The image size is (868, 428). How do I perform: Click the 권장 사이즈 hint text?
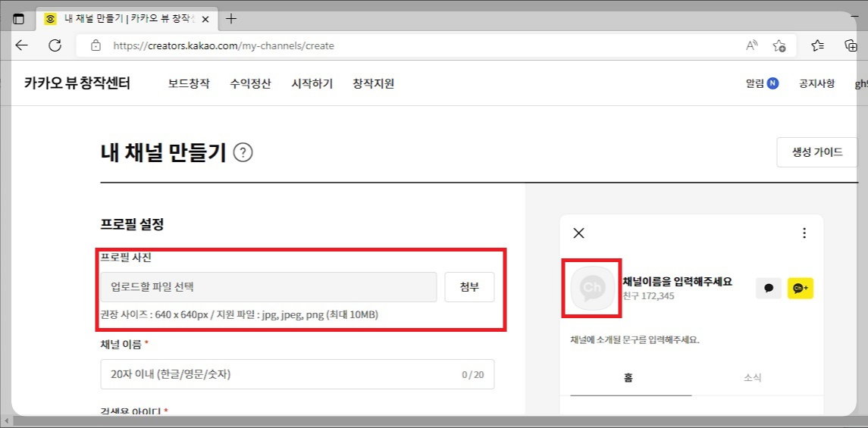coord(240,315)
